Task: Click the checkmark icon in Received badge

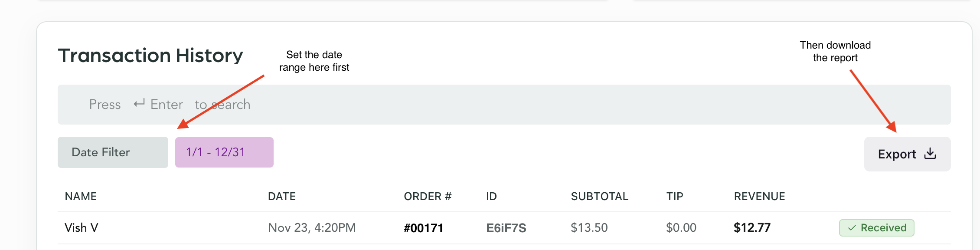Action: [x=852, y=228]
